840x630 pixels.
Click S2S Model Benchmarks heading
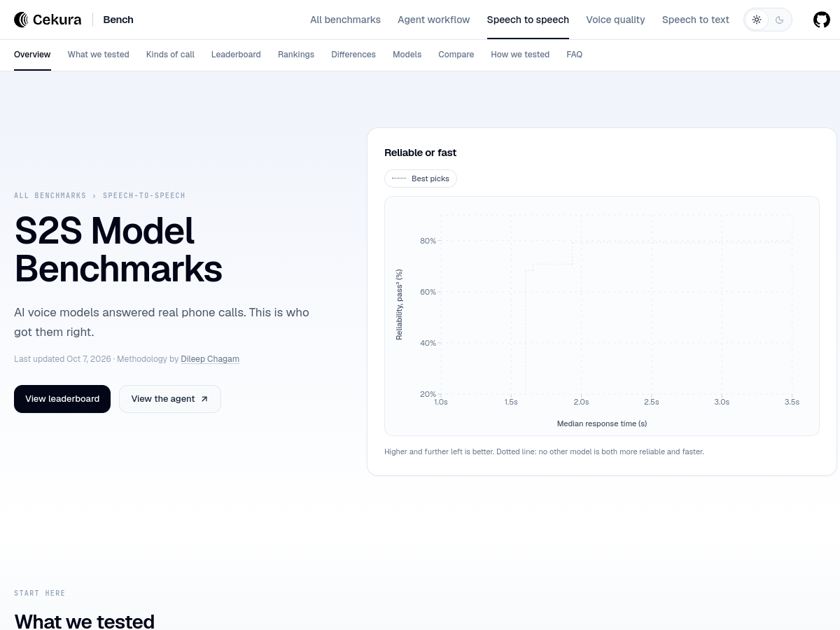(x=118, y=250)
